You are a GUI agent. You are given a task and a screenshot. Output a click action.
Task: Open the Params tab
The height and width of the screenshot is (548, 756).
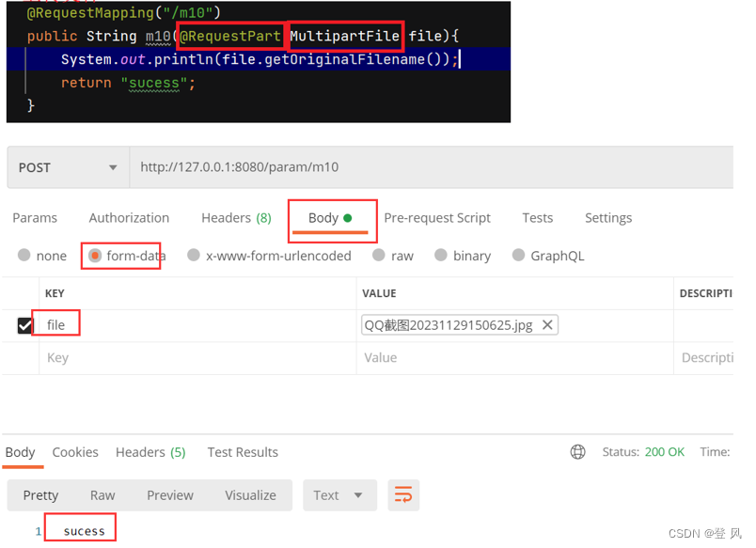[x=35, y=218]
